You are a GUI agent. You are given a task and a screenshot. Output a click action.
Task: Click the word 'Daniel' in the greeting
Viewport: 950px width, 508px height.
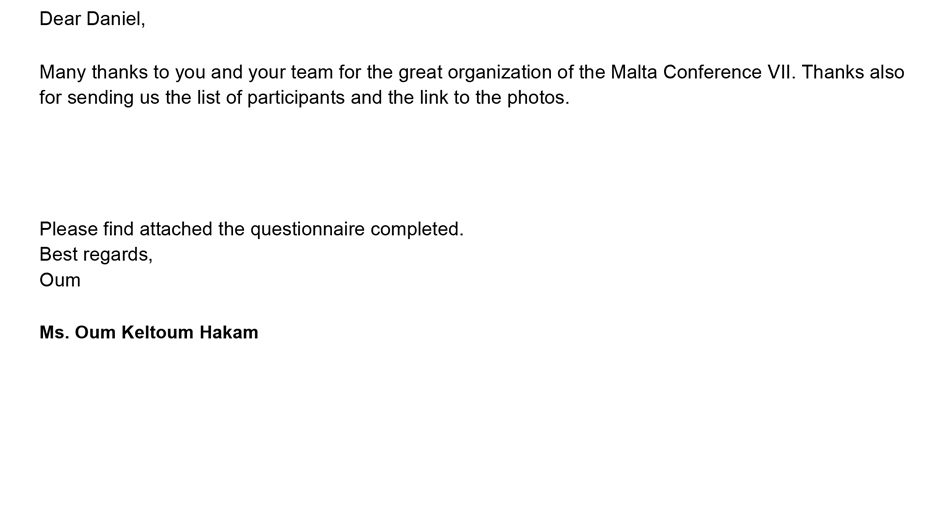114,19
